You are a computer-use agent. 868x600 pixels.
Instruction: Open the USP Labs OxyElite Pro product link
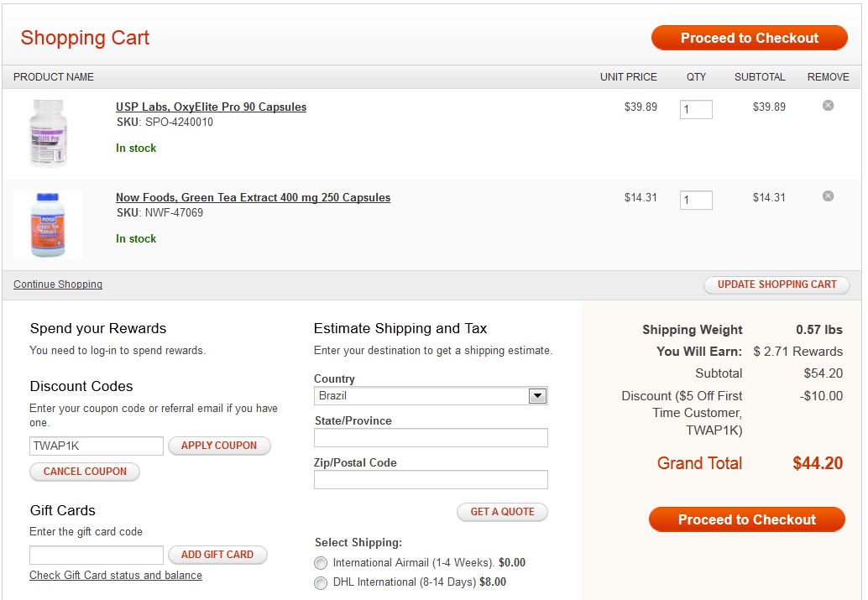(x=211, y=107)
